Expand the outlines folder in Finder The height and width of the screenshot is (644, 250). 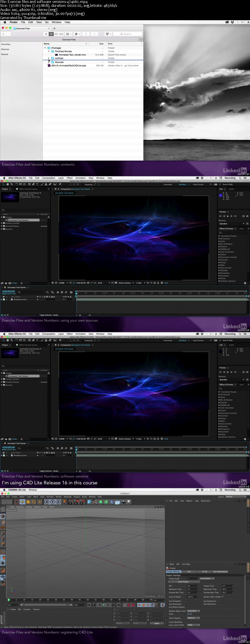pyautogui.click(x=49, y=58)
